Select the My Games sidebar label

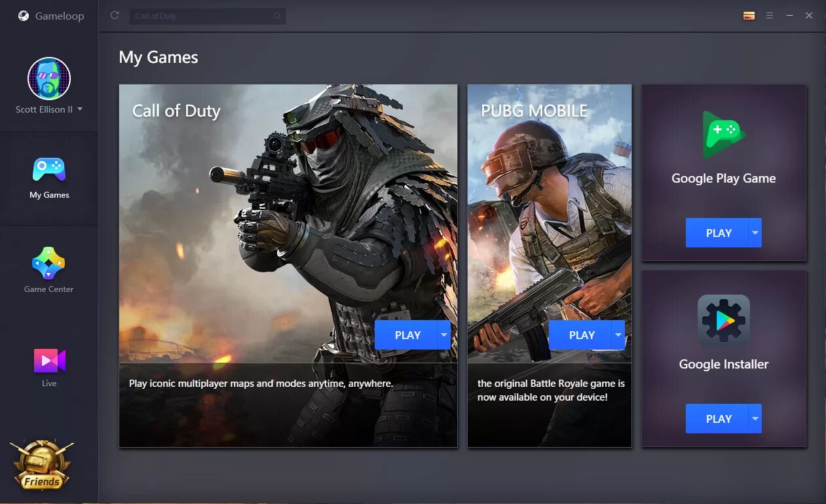click(49, 195)
